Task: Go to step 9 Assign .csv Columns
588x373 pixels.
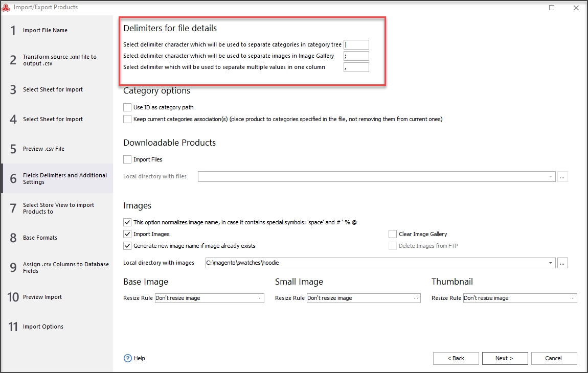Action: tap(57, 267)
